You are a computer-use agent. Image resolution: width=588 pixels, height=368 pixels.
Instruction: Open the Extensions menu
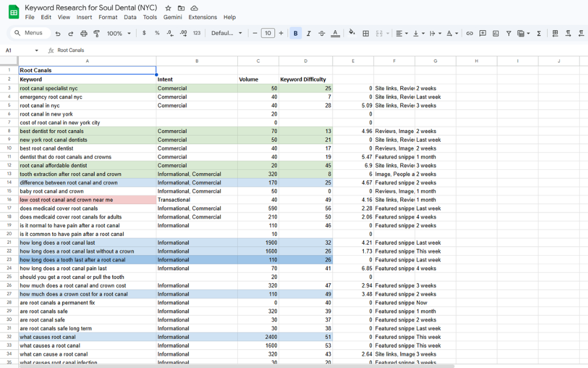pos(202,17)
